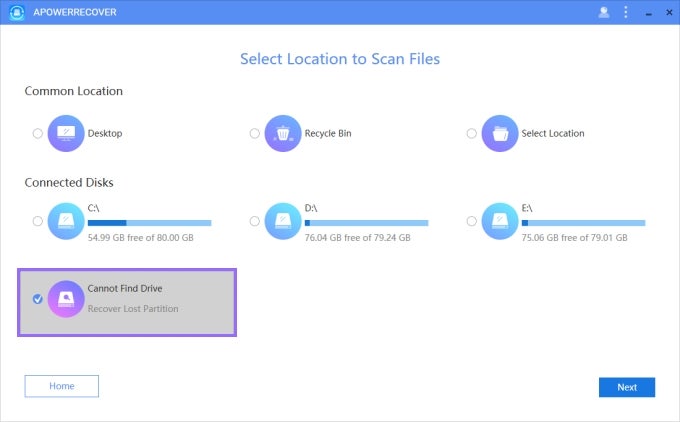Select the Desktop radio button
Image resolution: width=680 pixels, height=422 pixels.
38,133
